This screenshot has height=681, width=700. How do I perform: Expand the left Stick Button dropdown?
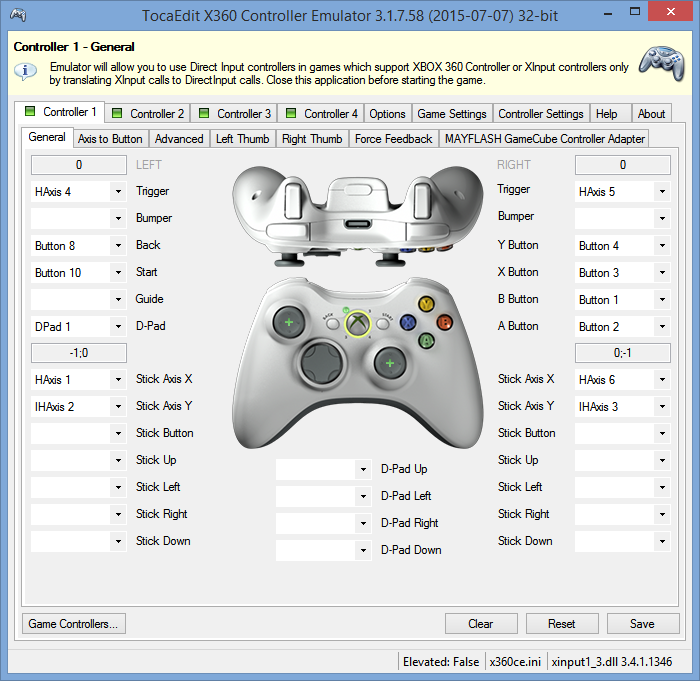click(118, 433)
